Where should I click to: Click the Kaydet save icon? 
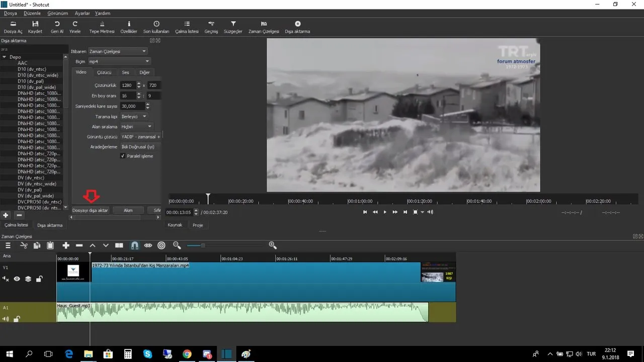(35, 24)
